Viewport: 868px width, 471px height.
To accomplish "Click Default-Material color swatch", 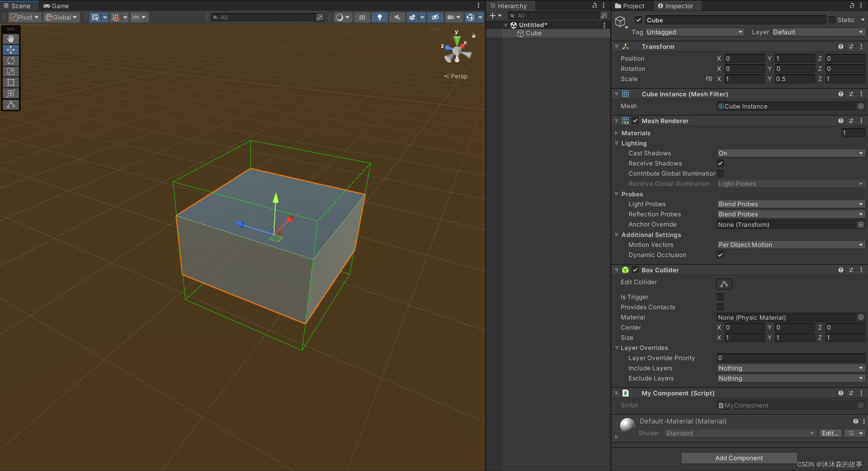I will point(626,426).
